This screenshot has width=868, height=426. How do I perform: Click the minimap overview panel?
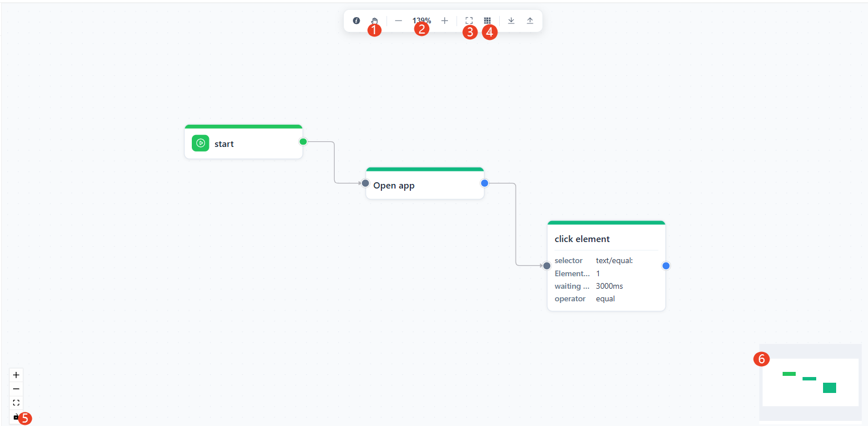(810, 382)
